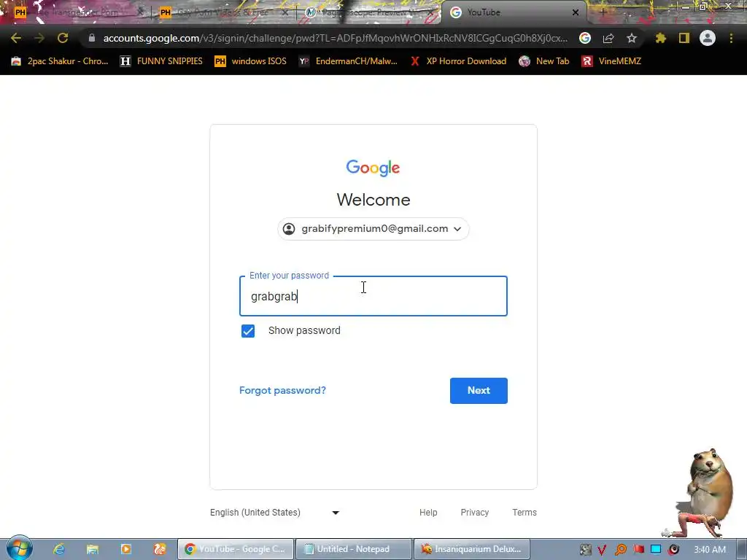
Task: Open the Chrome profile avatar
Action: (708, 38)
